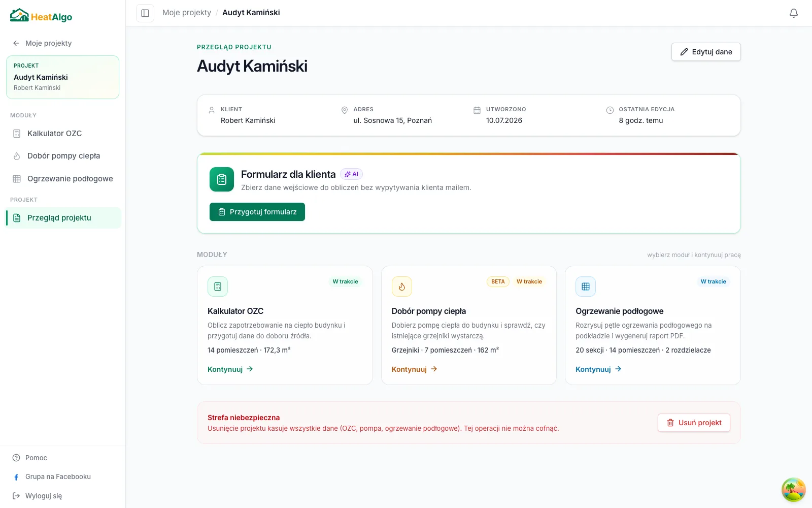
Task: Click the Strefa niebezpieczna heading
Action: 244,418
